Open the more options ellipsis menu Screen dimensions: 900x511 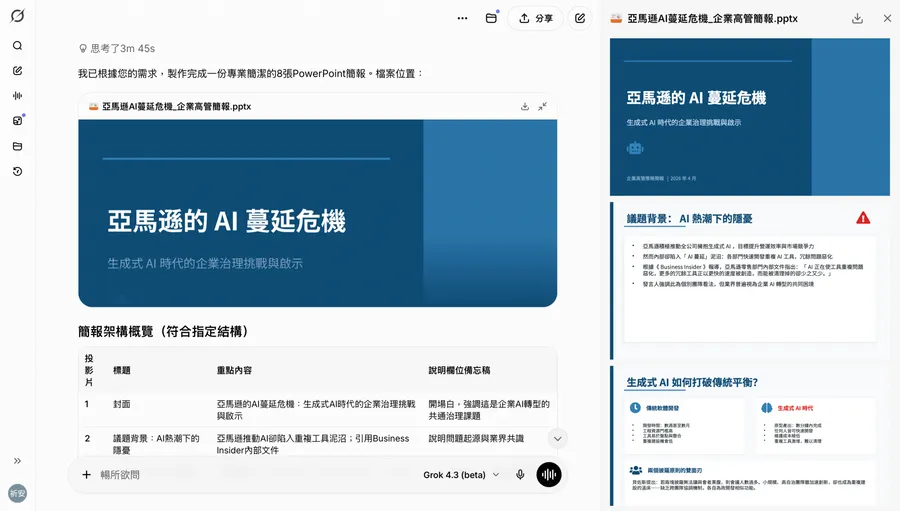462,18
